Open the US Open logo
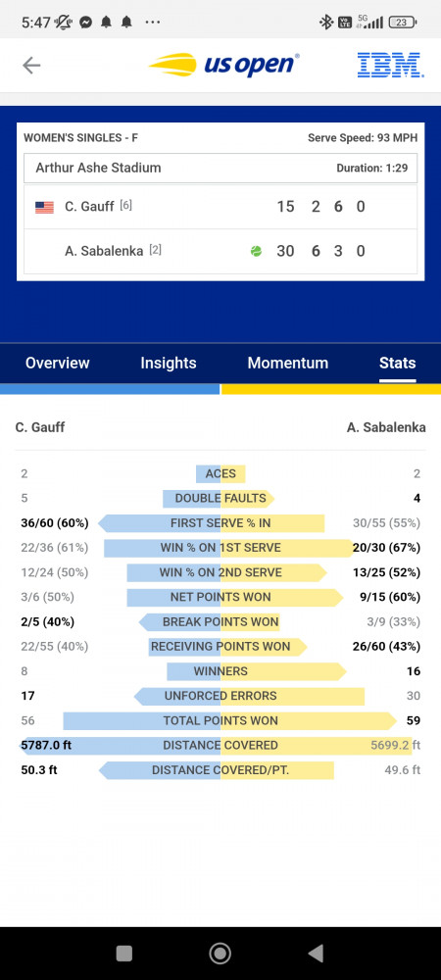441x980 pixels. [223, 65]
